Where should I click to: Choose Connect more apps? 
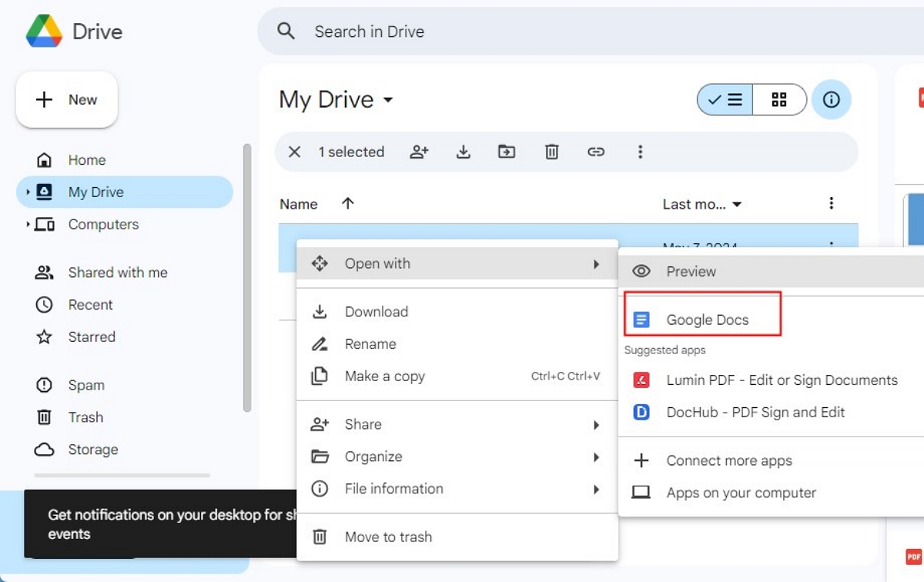coord(728,460)
